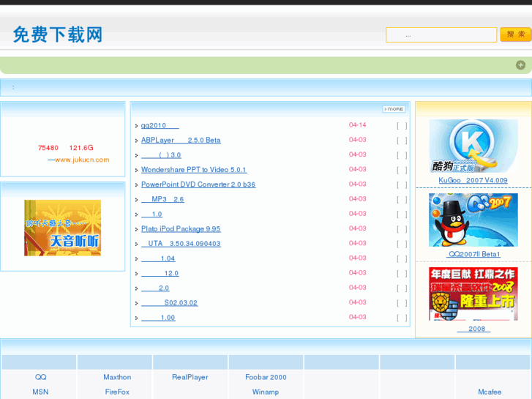This screenshot has height=399, width=532.
Task: Open the MORE link in list panel
Action: coord(394,109)
